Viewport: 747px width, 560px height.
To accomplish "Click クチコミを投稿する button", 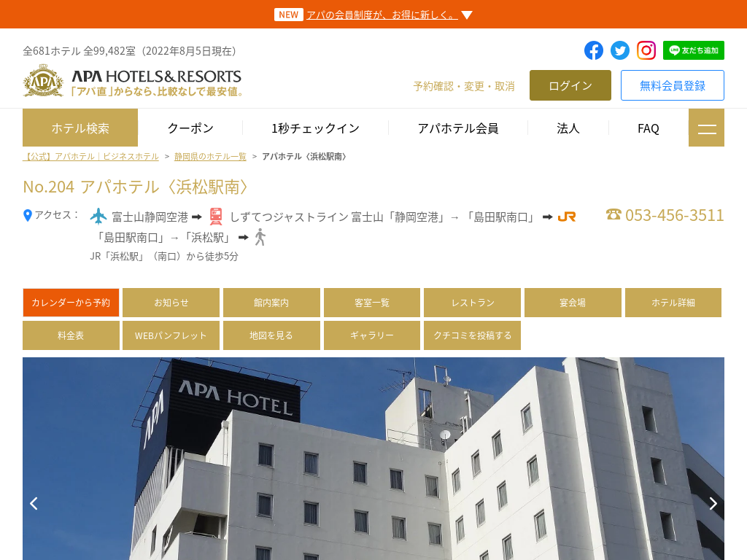I will pyautogui.click(x=472, y=335).
